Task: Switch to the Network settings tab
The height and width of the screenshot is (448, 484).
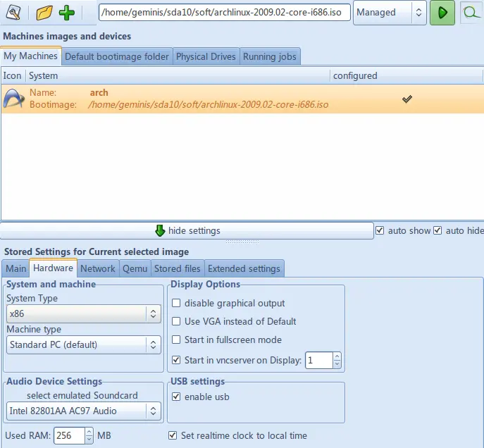Action: point(98,268)
